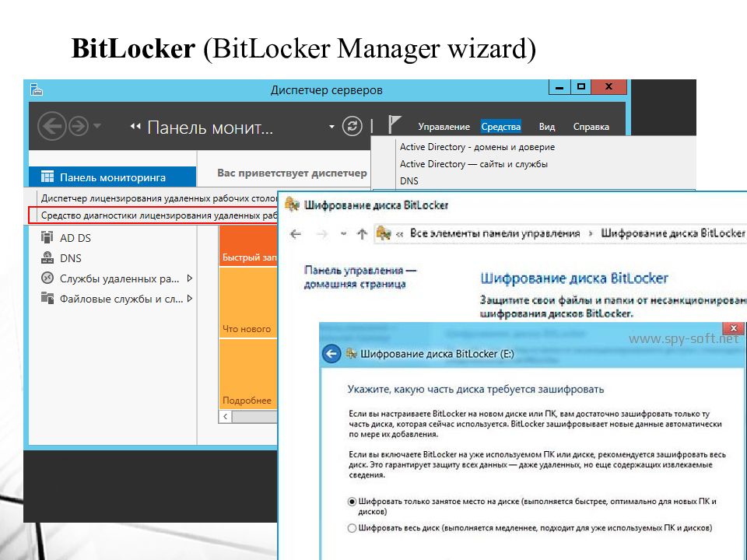
Task: Select encrypt entire drive option
Action: pyautogui.click(x=352, y=528)
